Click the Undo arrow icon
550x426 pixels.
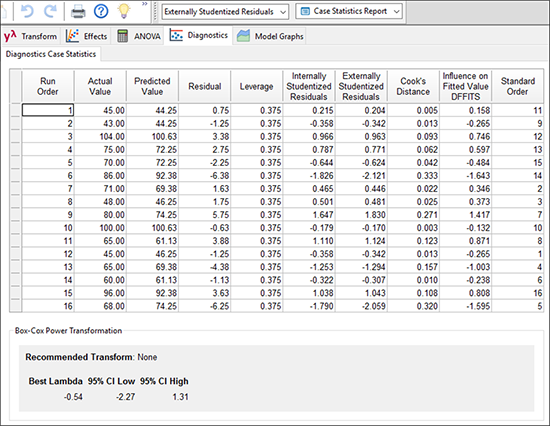coord(27,12)
